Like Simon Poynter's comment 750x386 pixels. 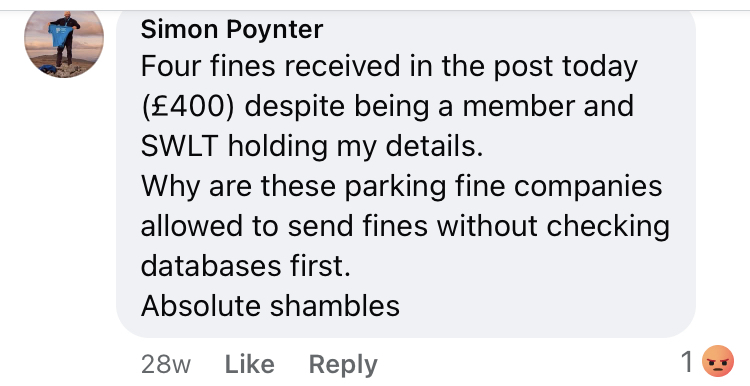250,364
